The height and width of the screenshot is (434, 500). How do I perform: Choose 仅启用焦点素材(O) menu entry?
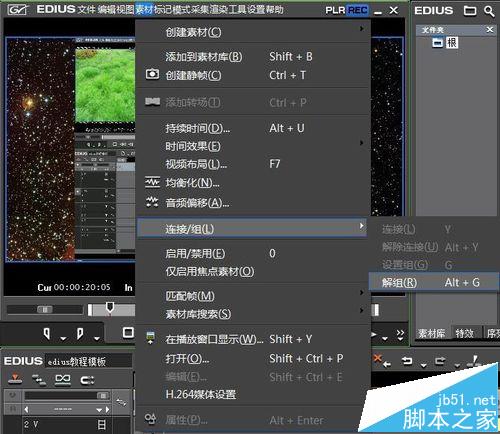pyautogui.click(x=253, y=272)
